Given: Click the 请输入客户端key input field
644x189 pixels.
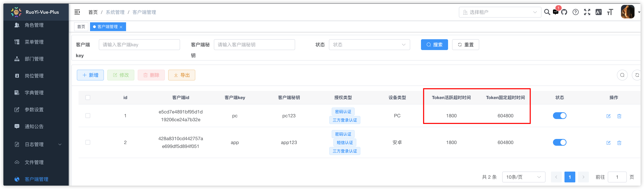Looking at the screenshot, I should click(139, 44).
